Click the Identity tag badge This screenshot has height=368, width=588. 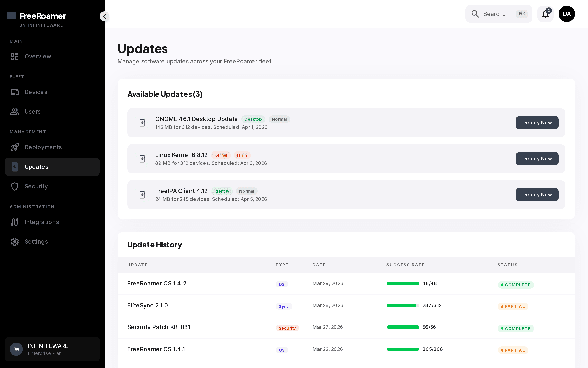click(222, 191)
